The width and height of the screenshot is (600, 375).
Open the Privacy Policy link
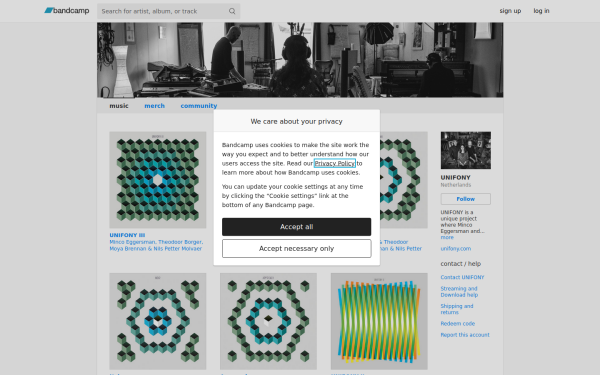[334, 163]
